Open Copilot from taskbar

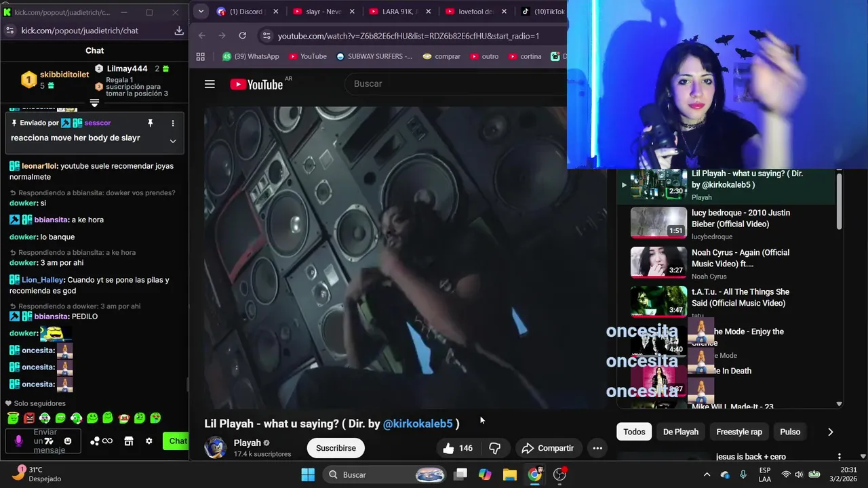[x=485, y=474]
